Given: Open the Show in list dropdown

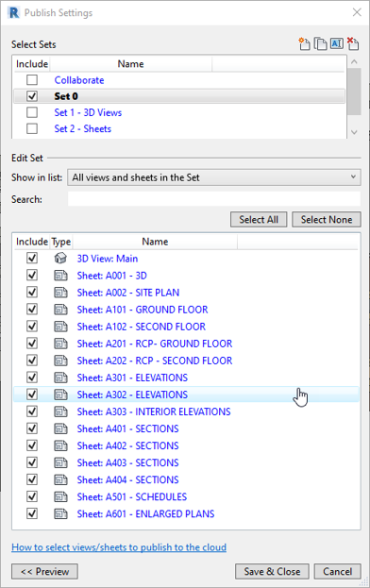Looking at the screenshot, I should (214, 177).
